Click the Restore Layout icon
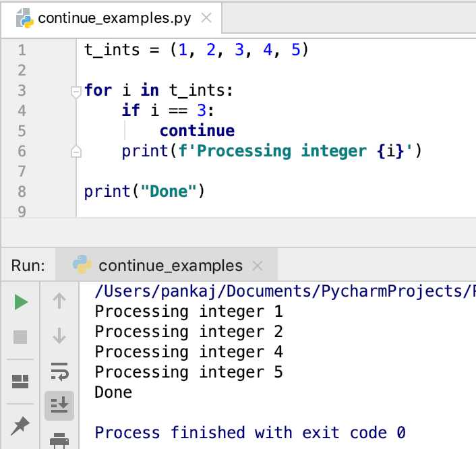 point(21,382)
